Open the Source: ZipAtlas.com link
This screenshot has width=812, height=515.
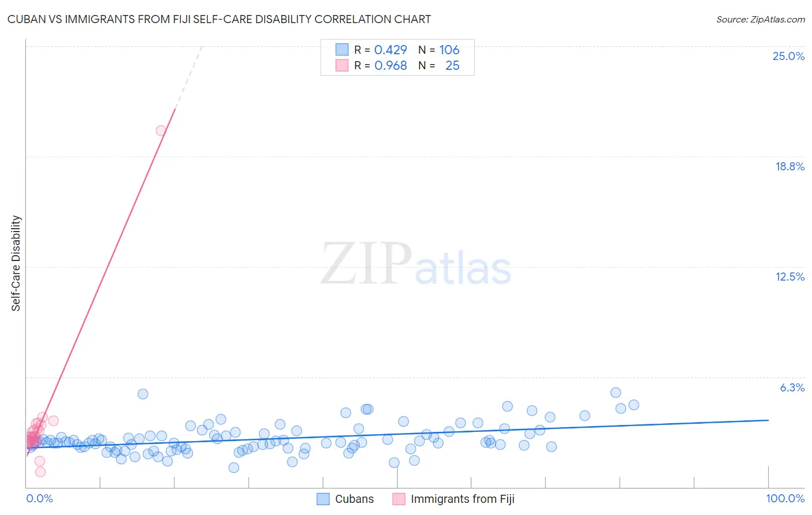761,19
